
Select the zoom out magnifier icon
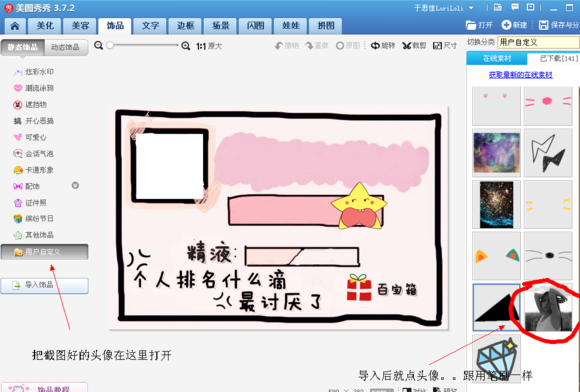[98, 45]
